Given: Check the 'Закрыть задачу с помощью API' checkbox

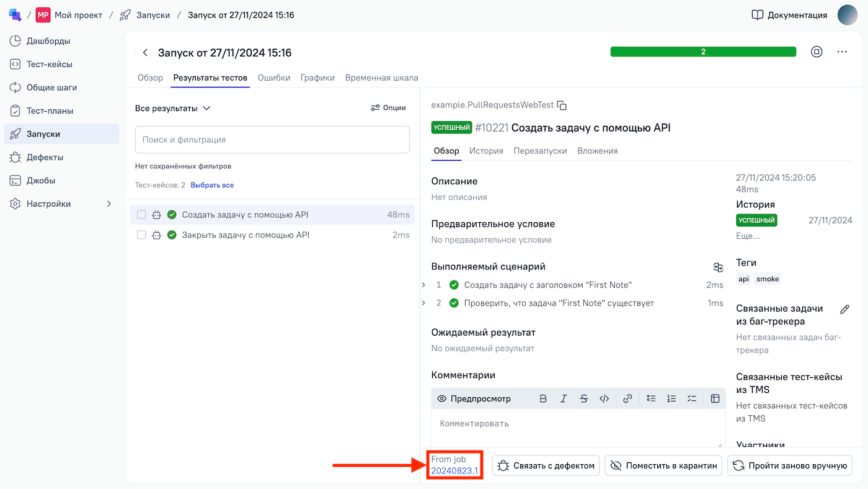Looking at the screenshot, I should [x=141, y=235].
